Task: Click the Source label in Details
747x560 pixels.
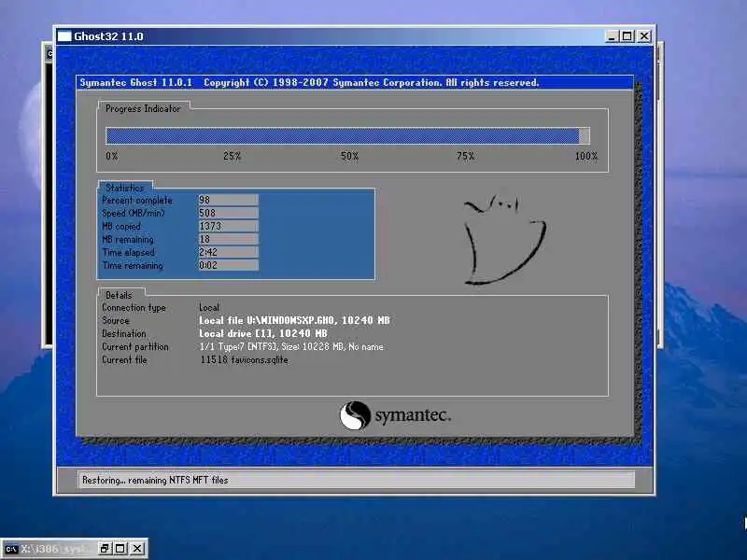Action: click(115, 320)
